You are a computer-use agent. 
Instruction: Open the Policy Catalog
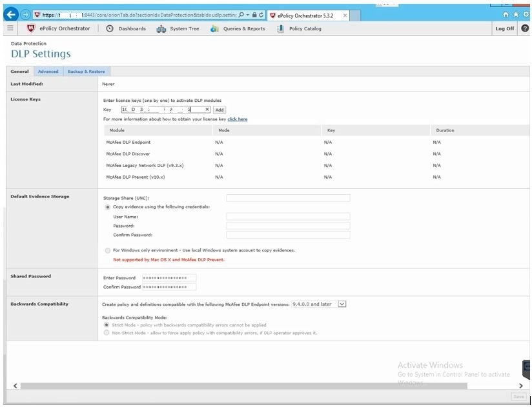[x=299, y=28]
